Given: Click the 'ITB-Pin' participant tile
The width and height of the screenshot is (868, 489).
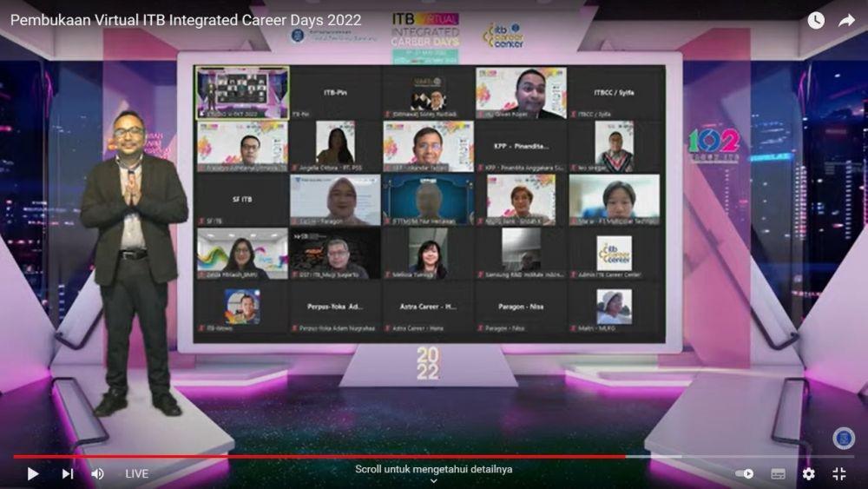Looking at the screenshot, I should (335, 92).
